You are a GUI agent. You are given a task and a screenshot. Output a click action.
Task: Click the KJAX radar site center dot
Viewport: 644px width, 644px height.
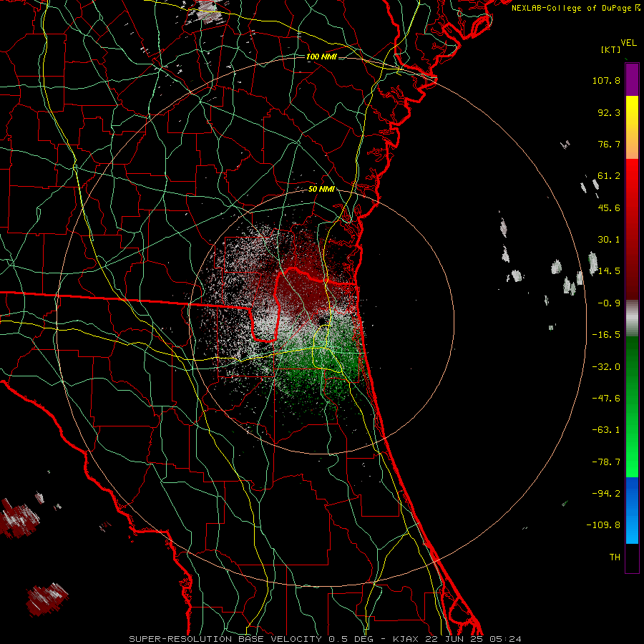(321, 321)
